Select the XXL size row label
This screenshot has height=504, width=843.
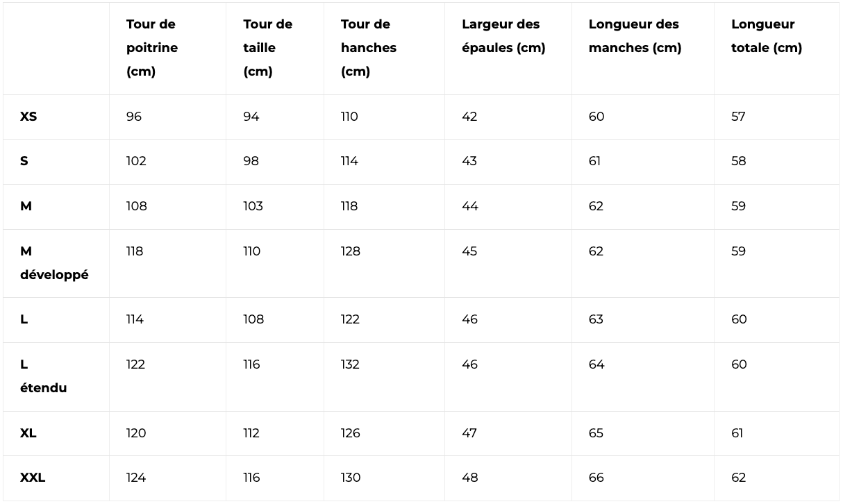coord(33,478)
